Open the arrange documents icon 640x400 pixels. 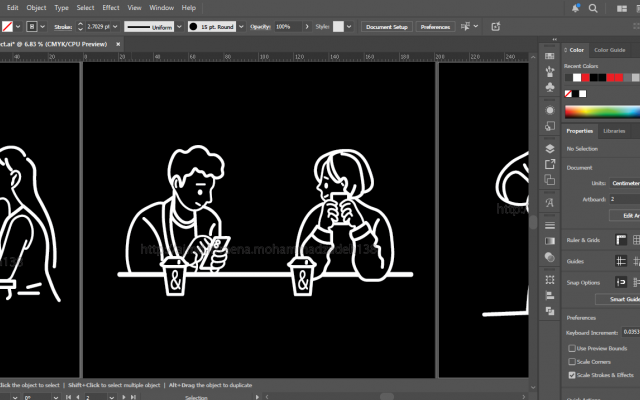622,8
